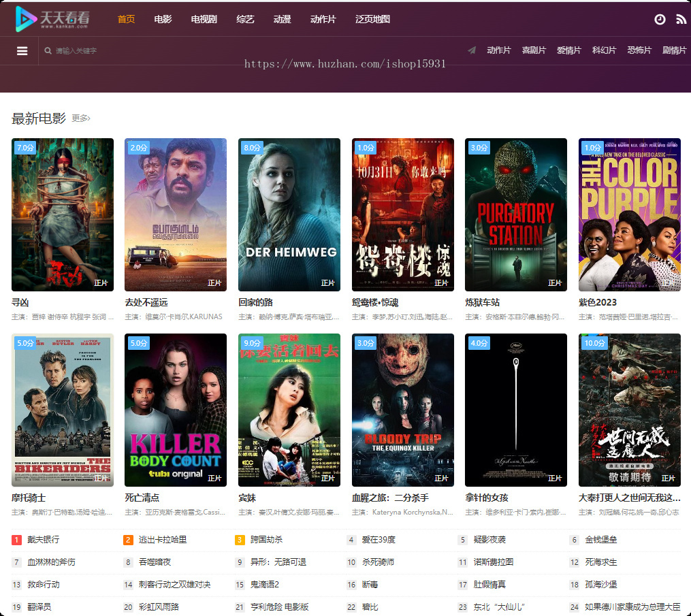691x616 pixels.
Task: Open ranked item 4 爱在39度
Action: pos(379,540)
